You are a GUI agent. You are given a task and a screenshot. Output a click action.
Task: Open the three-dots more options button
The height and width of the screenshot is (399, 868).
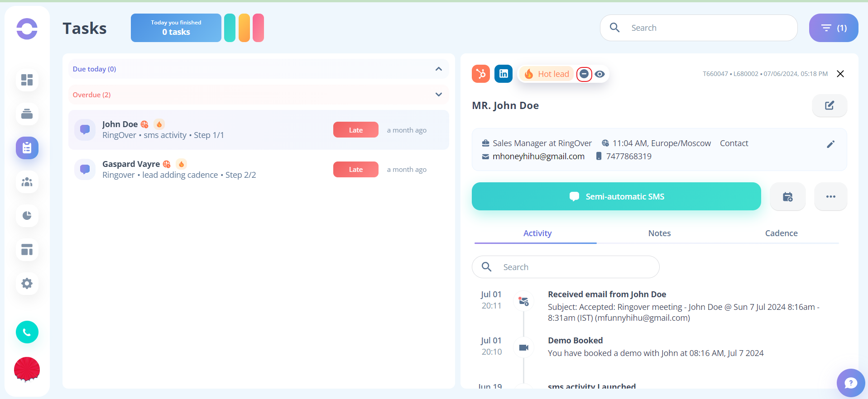point(831,196)
